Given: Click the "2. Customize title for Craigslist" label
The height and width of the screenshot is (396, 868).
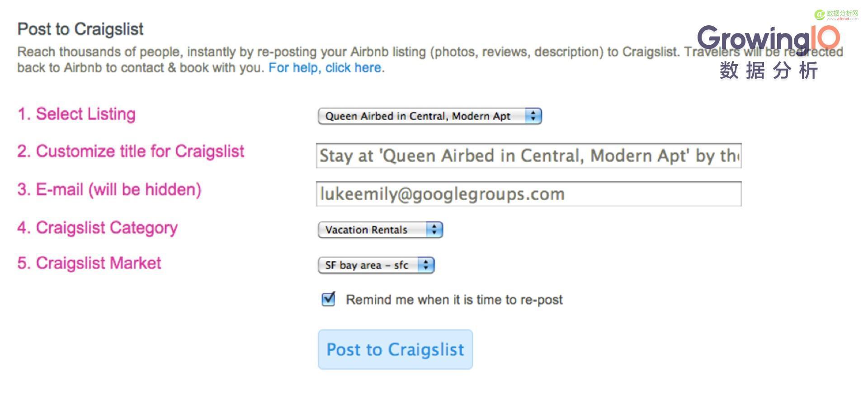Looking at the screenshot, I should click(131, 151).
